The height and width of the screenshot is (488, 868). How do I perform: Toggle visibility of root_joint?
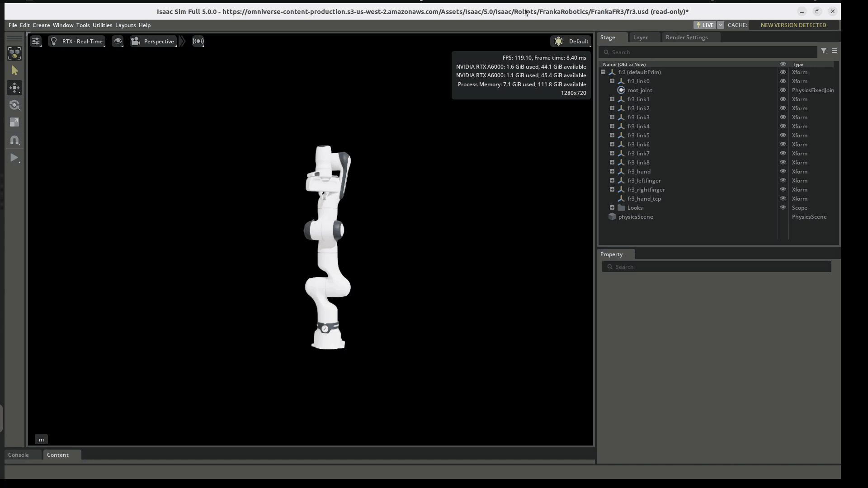tap(783, 90)
